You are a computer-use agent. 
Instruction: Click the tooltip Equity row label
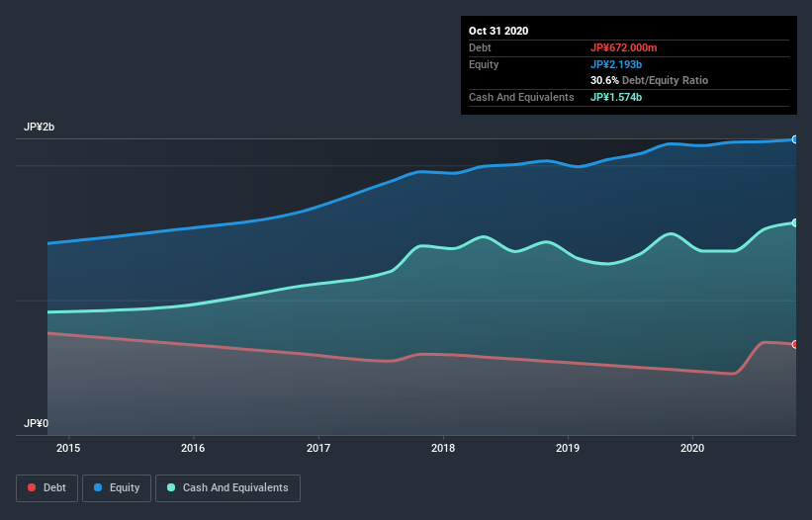click(484, 64)
